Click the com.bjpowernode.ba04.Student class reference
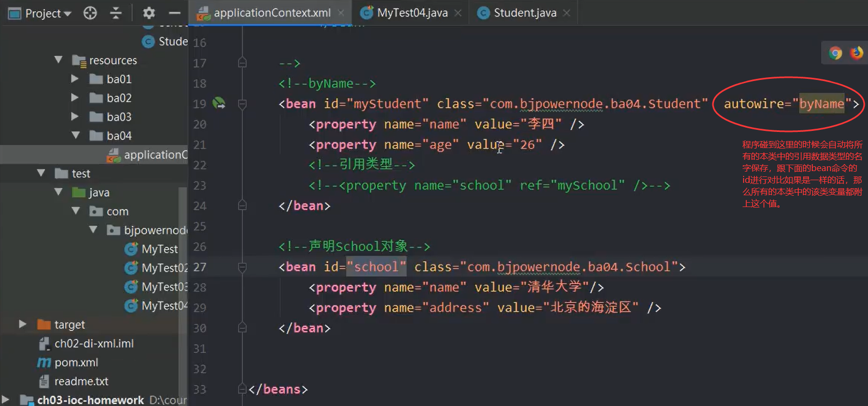 (595, 104)
